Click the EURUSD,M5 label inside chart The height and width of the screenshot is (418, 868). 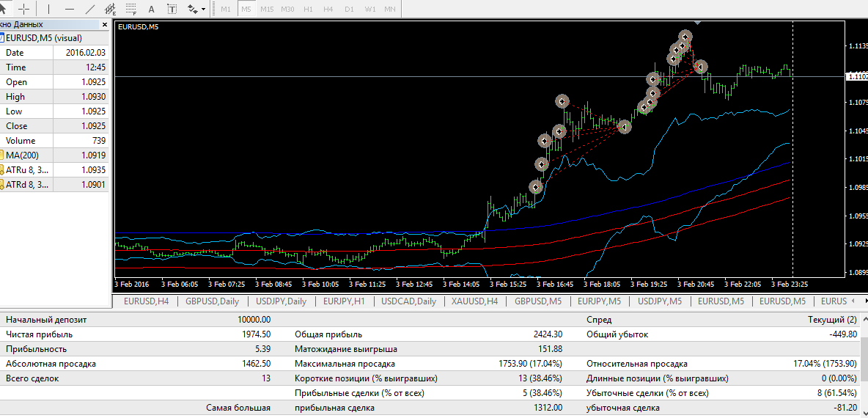[139, 26]
